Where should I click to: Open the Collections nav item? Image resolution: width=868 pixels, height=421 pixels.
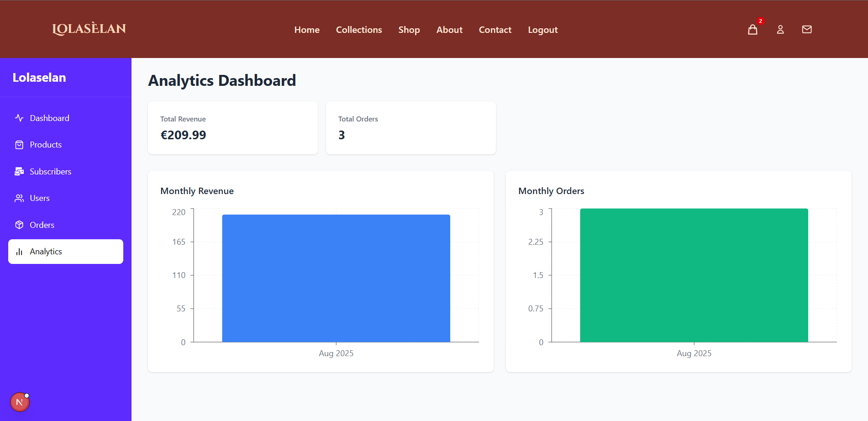tap(359, 30)
